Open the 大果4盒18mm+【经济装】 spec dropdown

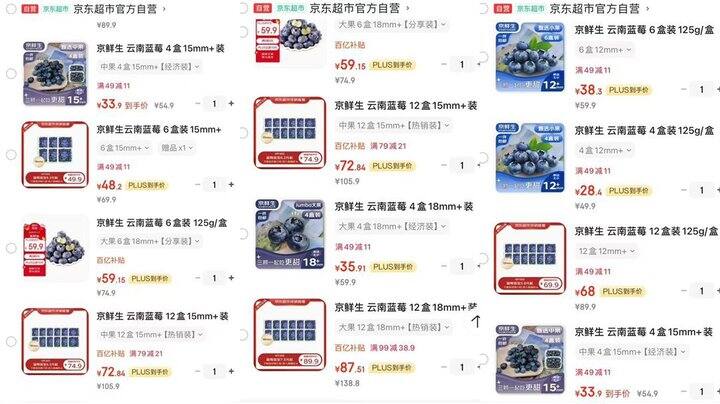[392, 226]
